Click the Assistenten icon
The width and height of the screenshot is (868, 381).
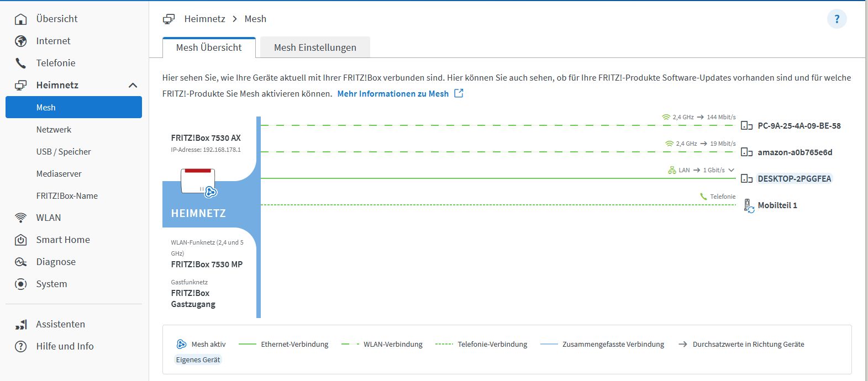[20, 324]
